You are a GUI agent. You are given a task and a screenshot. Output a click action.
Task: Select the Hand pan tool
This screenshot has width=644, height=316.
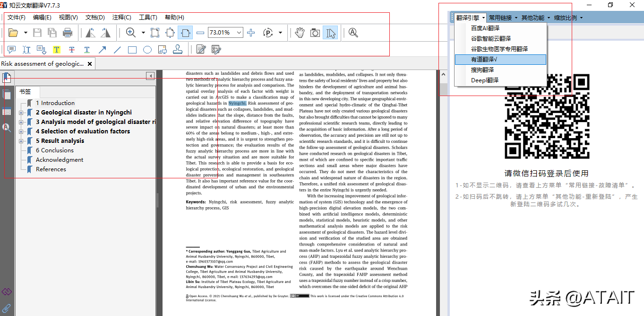[x=300, y=33]
